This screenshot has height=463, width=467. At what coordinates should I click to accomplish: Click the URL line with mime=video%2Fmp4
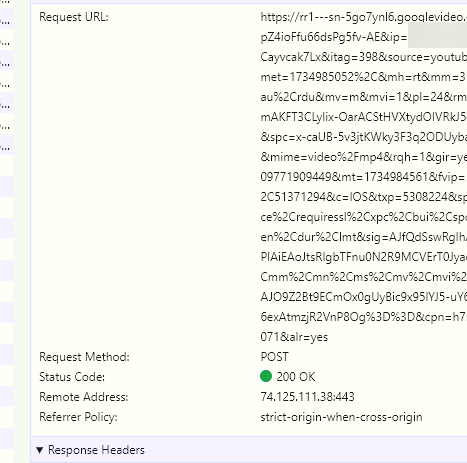pos(364,157)
